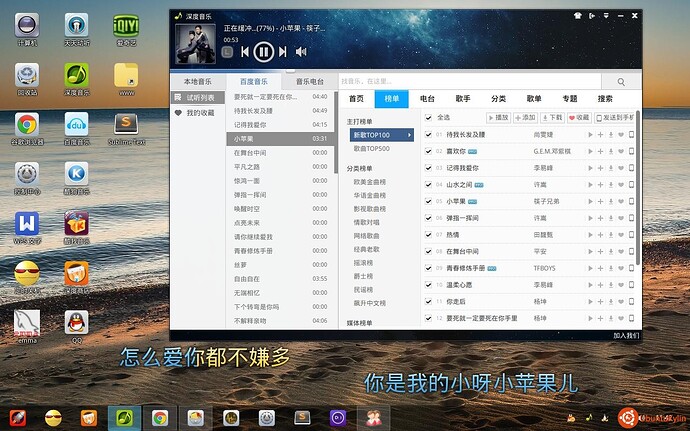Uncheck checkbox for 温柔心愿
This screenshot has width=690, height=431.
(x=428, y=285)
